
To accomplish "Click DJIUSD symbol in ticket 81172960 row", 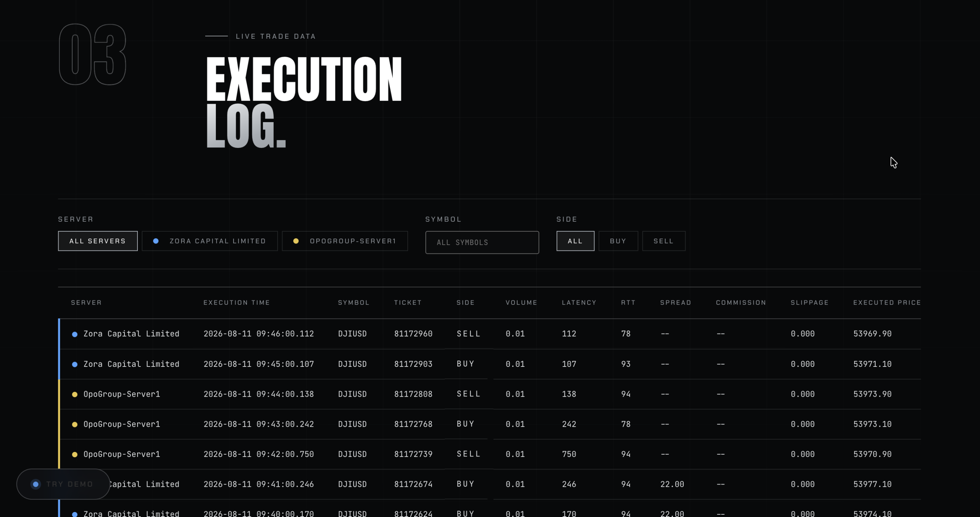I will tap(352, 334).
